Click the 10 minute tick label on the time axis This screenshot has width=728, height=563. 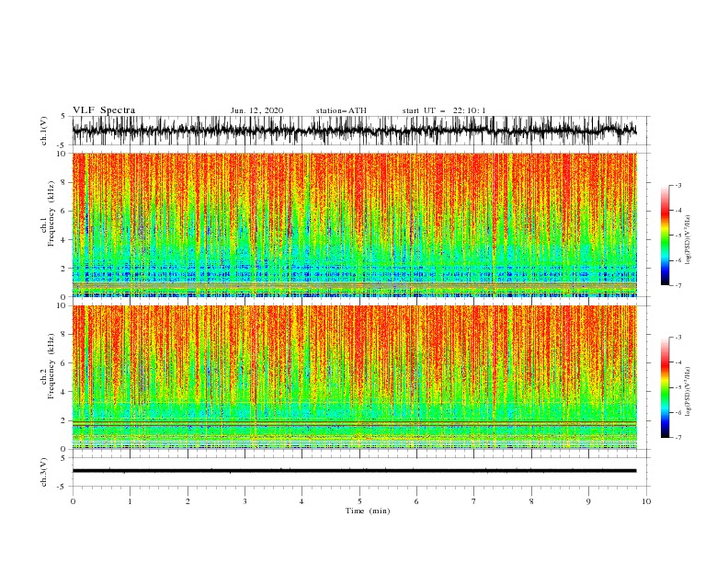pos(646,501)
